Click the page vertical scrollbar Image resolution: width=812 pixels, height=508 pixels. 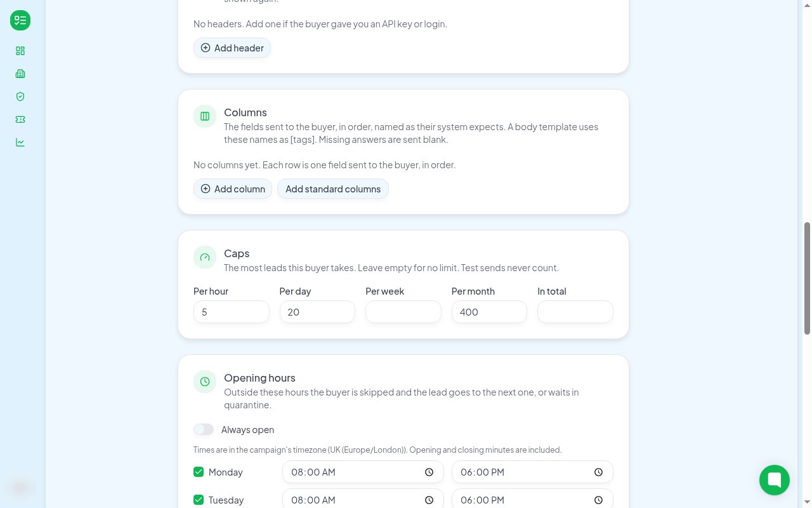coord(807,278)
